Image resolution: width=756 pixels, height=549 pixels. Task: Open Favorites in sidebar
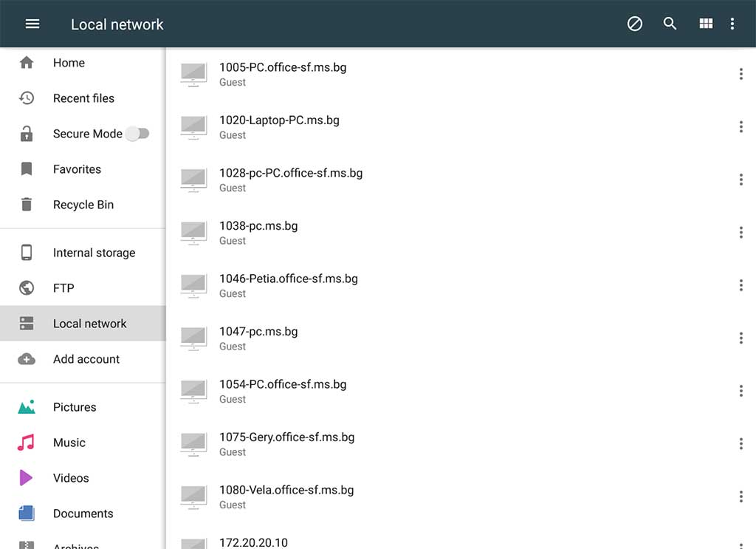(x=83, y=169)
